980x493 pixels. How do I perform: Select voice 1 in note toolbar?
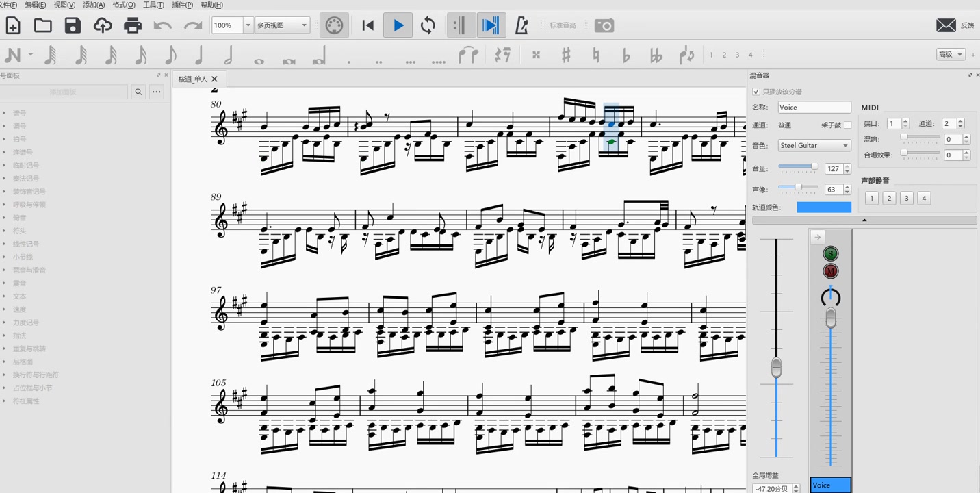click(x=711, y=55)
